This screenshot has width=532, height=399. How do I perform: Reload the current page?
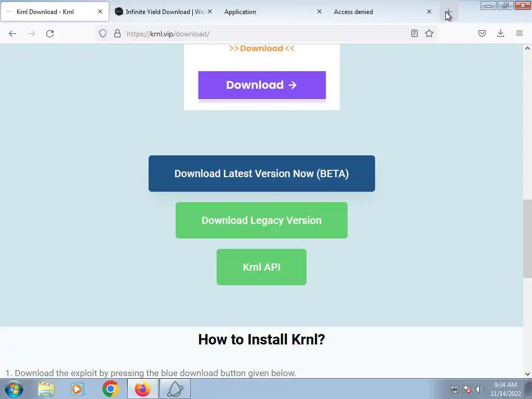[x=50, y=34]
